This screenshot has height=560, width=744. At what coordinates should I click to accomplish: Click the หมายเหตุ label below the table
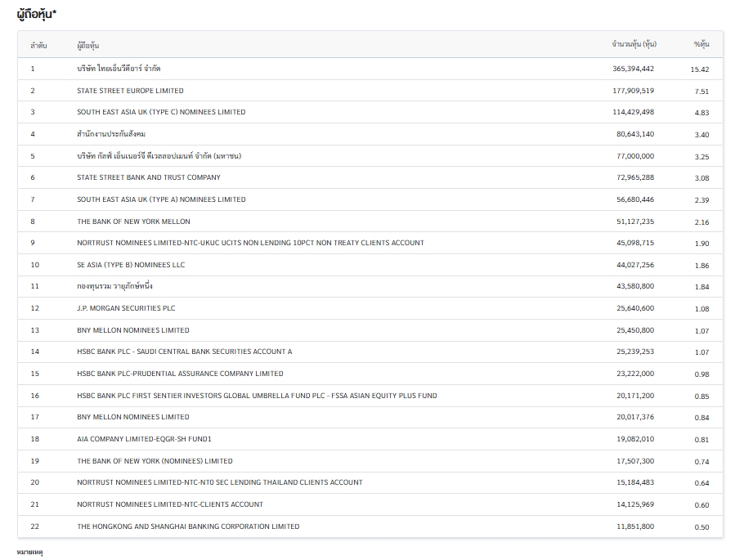(29, 553)
